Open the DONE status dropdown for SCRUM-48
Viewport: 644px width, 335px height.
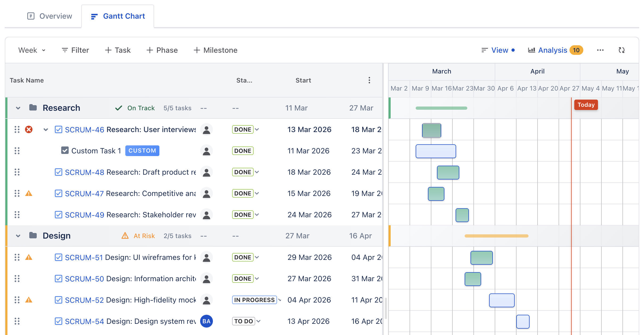click(x=246, y=172)
